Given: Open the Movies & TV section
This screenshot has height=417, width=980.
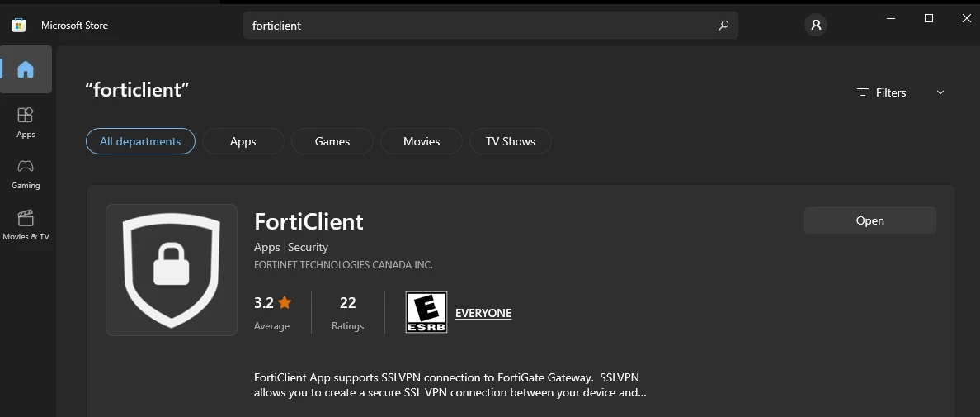Looking at the screenshot, I should coord(26,225).
